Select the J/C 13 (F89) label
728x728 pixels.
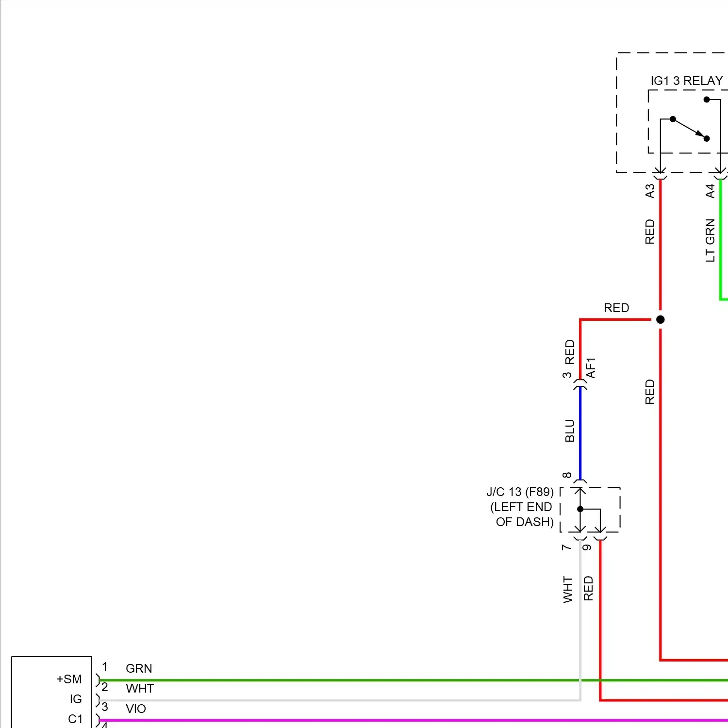point(520,492)
